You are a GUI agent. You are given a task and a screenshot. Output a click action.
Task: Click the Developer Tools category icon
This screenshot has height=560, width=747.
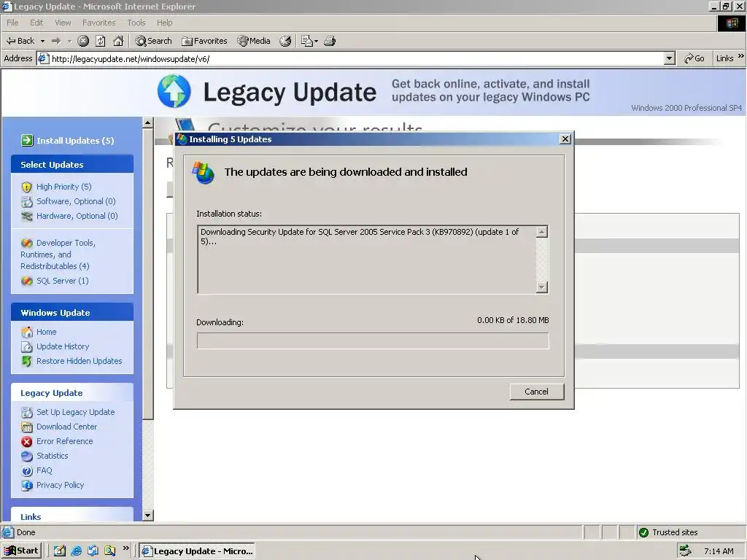[x=27, y=244]
